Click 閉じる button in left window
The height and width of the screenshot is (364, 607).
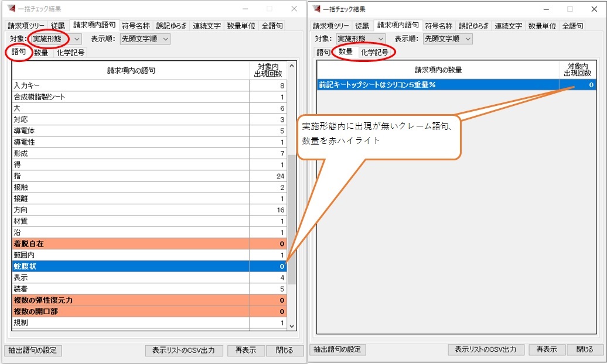coord(285,351)
